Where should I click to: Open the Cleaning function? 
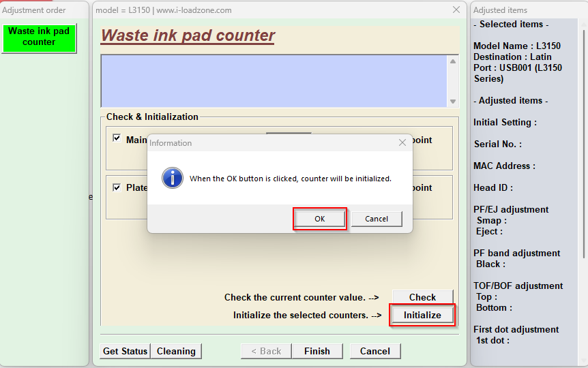click(176, 351)
